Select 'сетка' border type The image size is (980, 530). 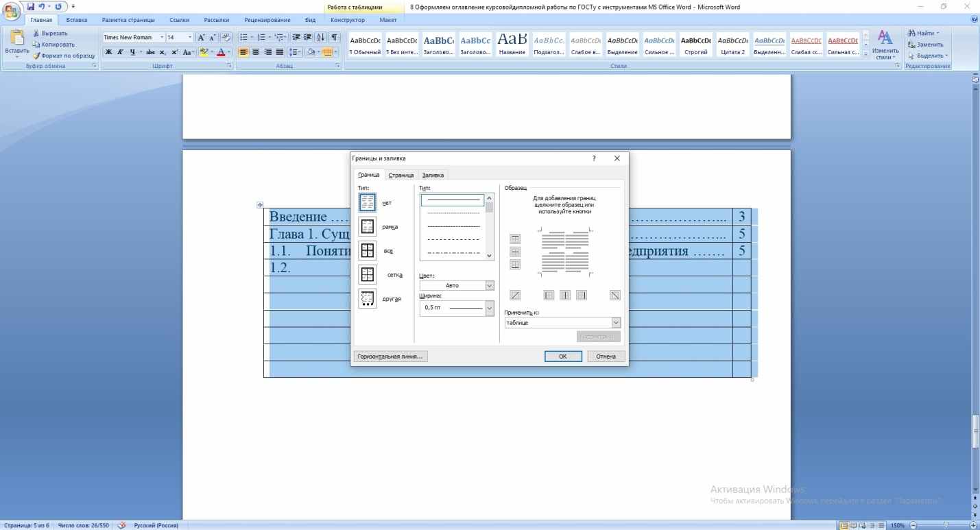(x=368, y=274)
